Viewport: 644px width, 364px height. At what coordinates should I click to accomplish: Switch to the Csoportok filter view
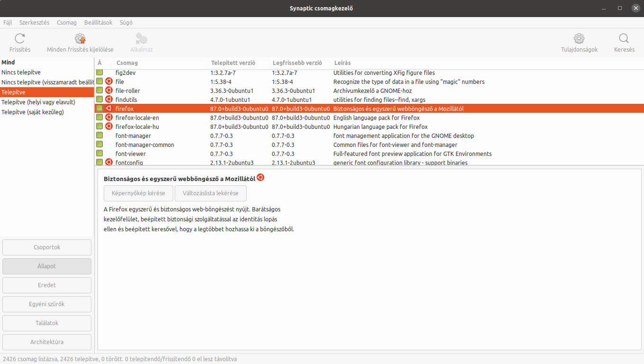[47, 247]
